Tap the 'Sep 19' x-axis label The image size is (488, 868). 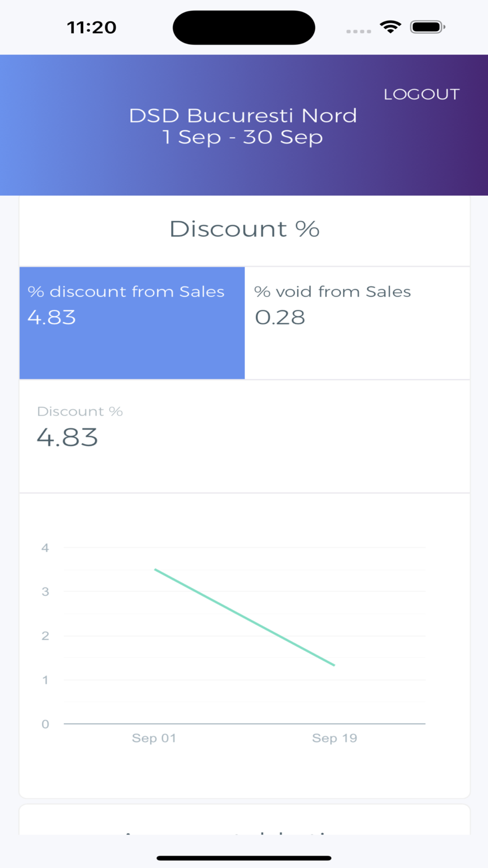click(335, 738)
